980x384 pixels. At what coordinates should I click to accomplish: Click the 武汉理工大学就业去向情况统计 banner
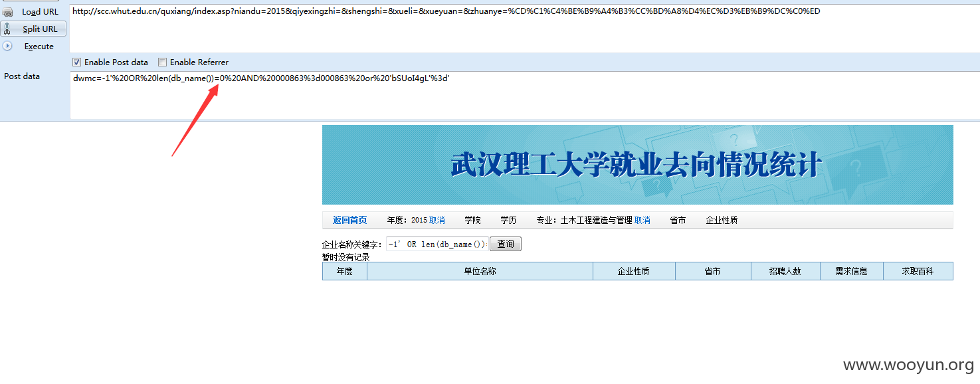(637, 165)
